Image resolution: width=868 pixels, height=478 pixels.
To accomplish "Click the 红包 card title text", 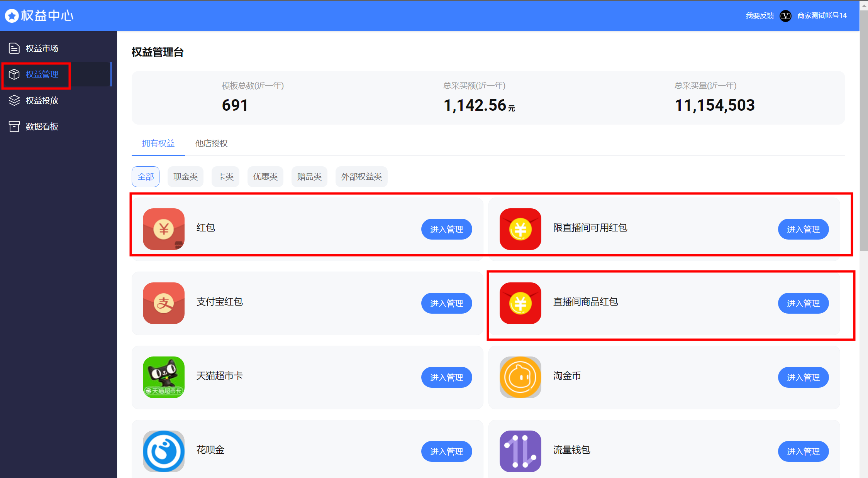I will point(205,228).
